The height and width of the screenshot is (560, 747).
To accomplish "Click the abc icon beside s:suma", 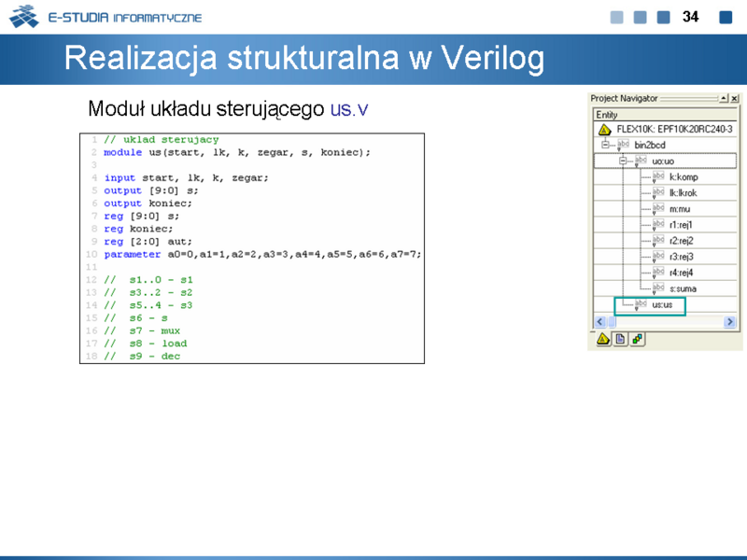I will 658,288.
